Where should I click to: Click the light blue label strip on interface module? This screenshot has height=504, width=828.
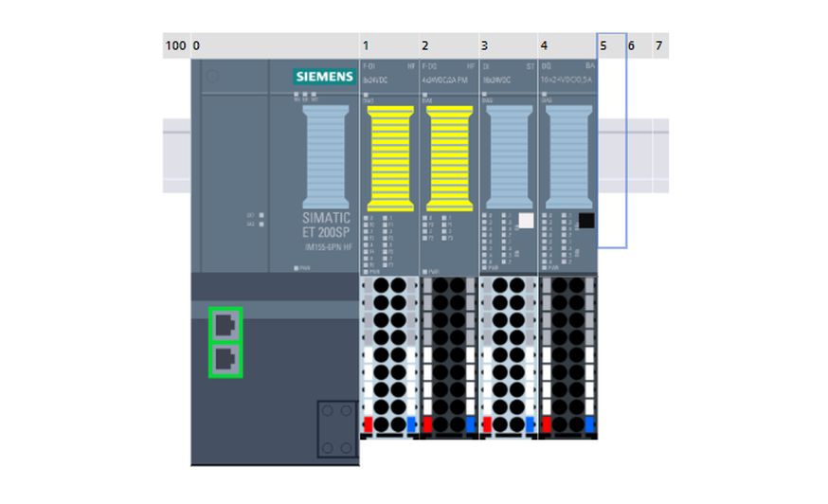point(326,157)
